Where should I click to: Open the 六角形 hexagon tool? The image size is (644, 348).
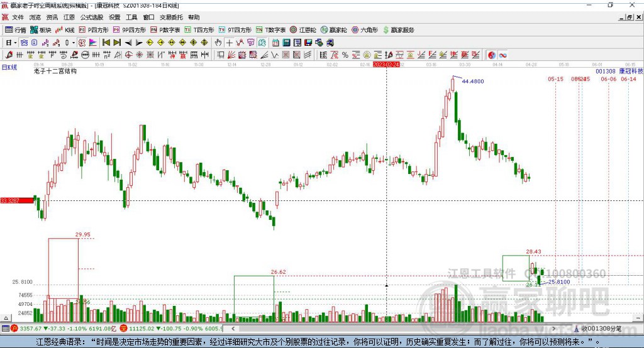tap(365, 30)
